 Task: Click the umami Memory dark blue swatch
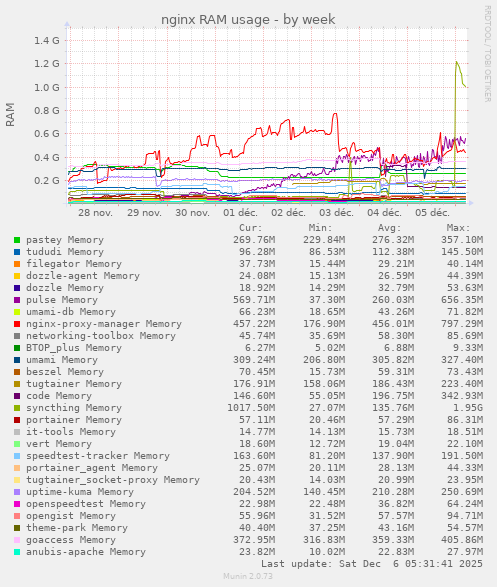pos(17,360)
